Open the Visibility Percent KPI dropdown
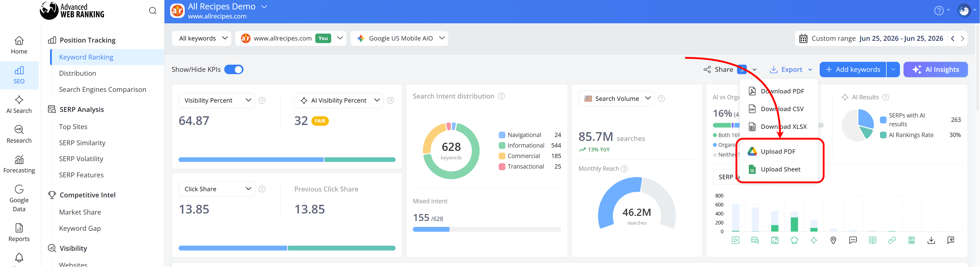 click(x=217, y=101)
